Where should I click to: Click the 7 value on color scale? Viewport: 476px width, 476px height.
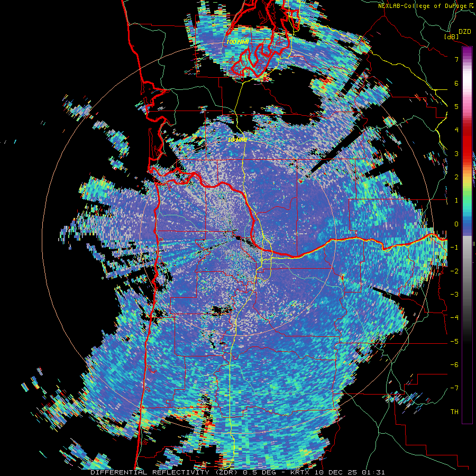[456, 59]
